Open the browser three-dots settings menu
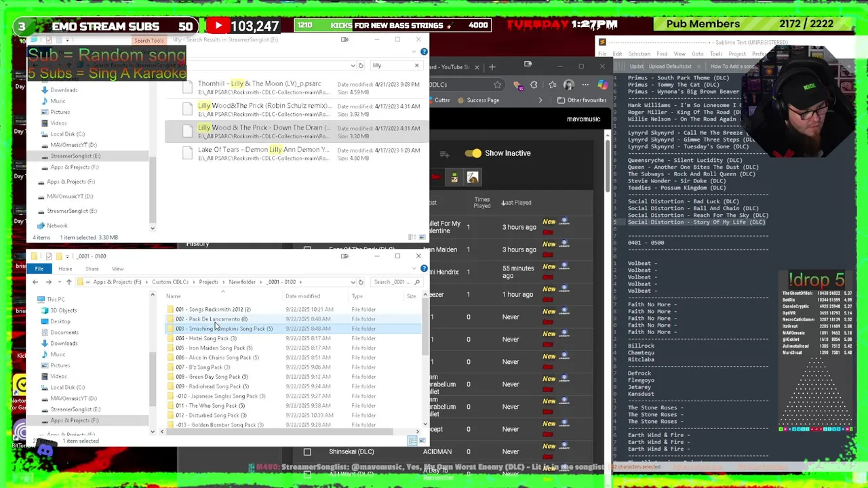Image resolution: width=868 pixels, height=488 pixels. (x=585, y=85)
